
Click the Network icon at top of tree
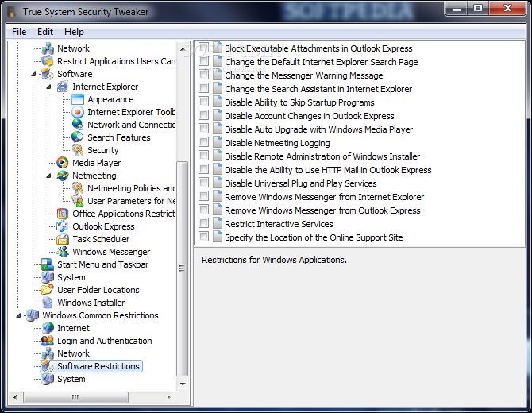pos(48,48)
